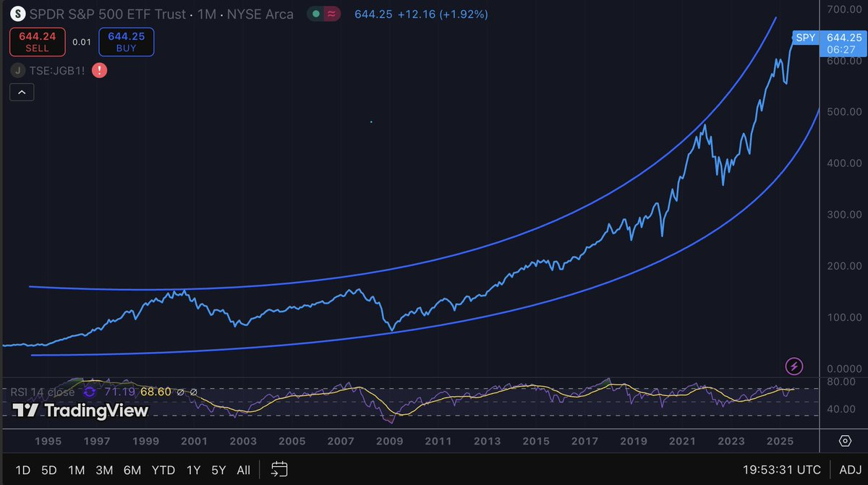Click the 2017 year label on time axis
Screen dimensions: 868x485
[585, 441]
